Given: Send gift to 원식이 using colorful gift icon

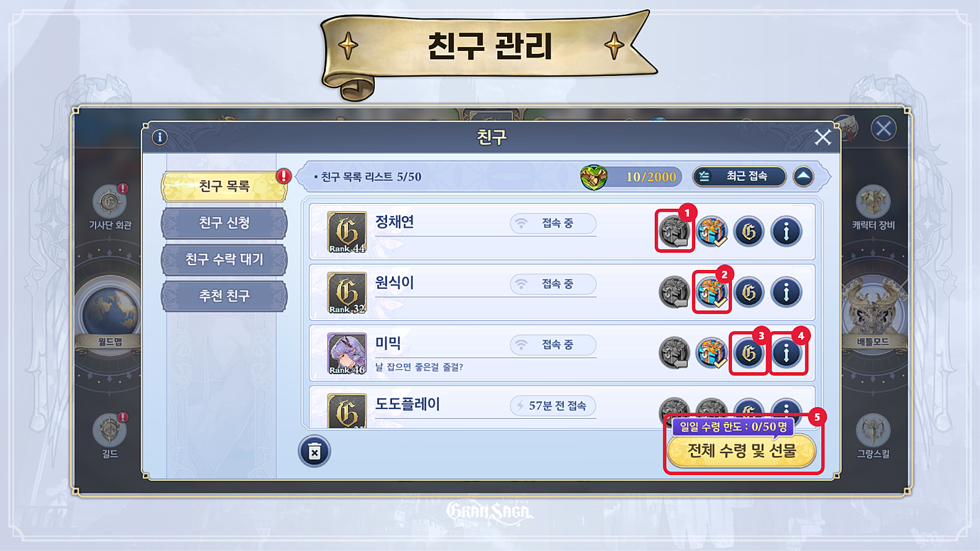Looking at the screenshot, I should (712, 292).
